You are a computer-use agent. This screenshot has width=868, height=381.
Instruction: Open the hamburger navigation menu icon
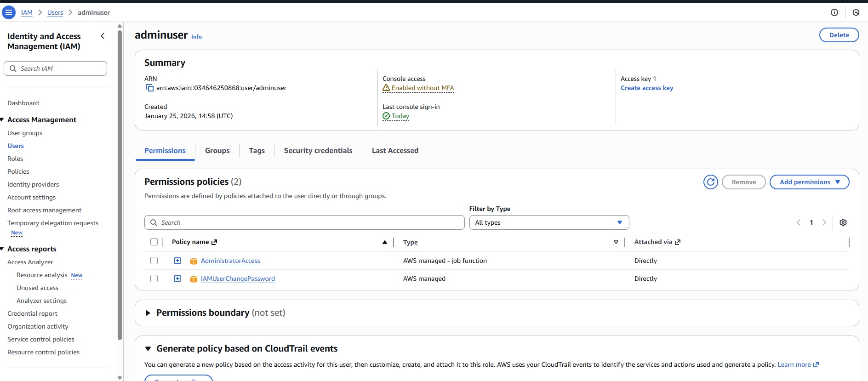tap(9, 12)
